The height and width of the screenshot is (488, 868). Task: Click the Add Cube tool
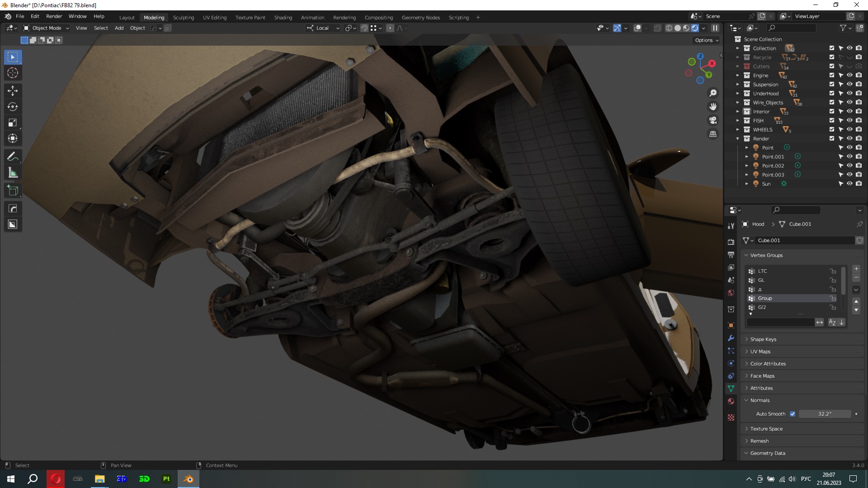pos(13,191)
